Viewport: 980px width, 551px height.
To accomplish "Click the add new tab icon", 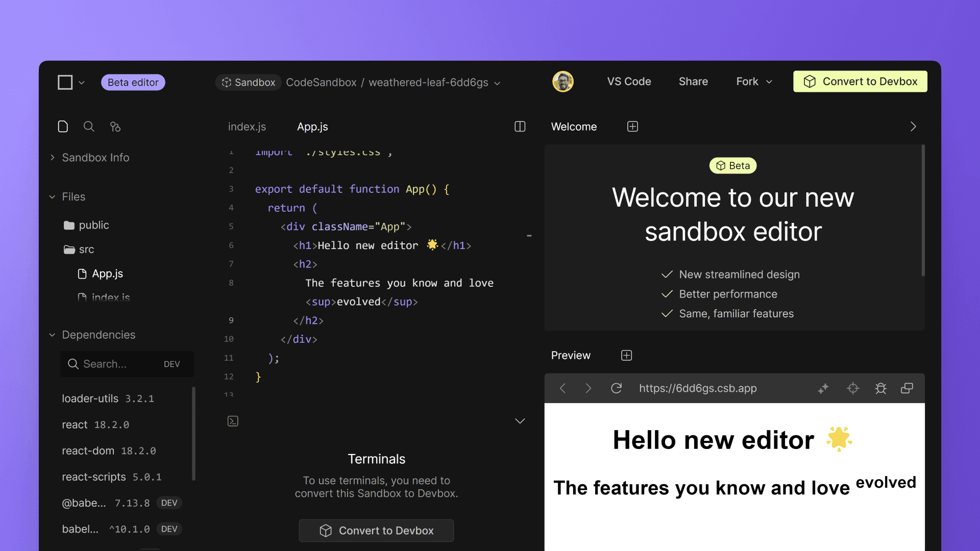I will click(633, 127).
